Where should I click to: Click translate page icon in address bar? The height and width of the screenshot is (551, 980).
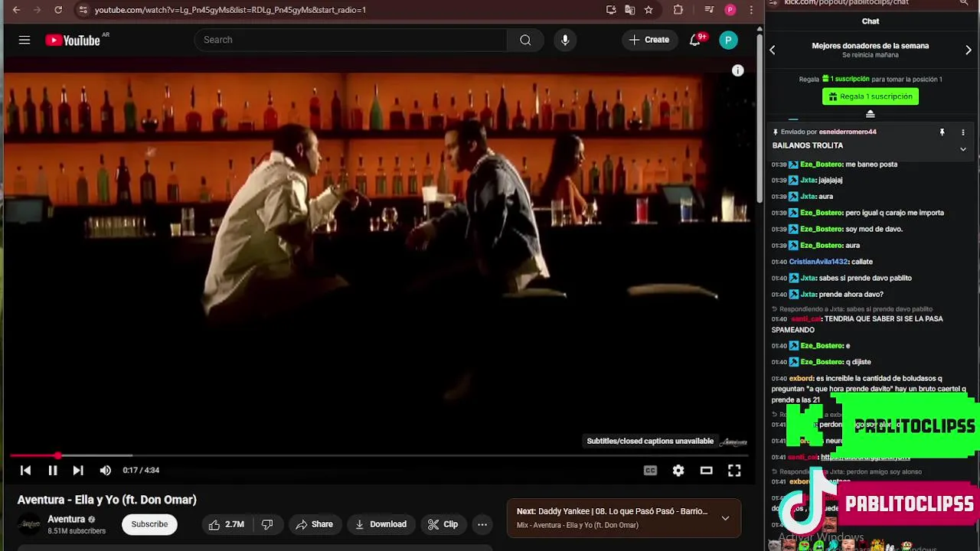pos(629,10)
